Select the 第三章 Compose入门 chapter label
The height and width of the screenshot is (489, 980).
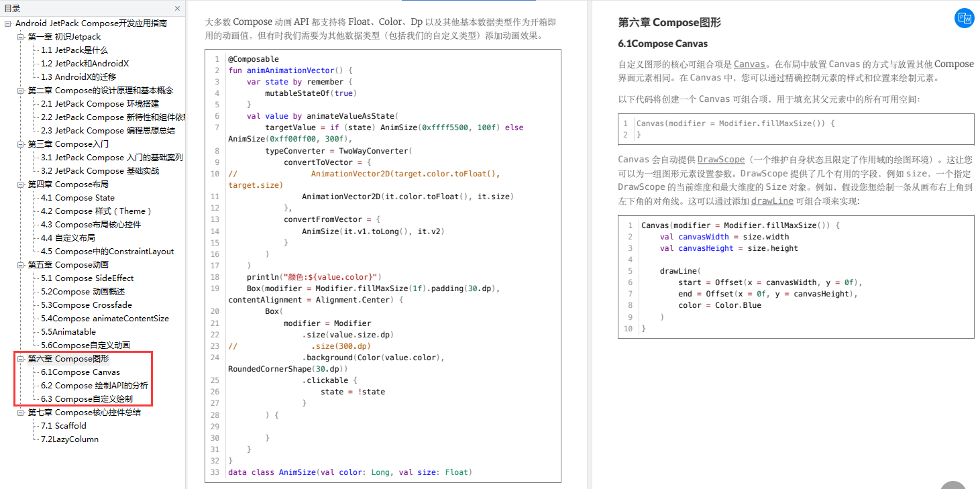[x=68, y=144]
